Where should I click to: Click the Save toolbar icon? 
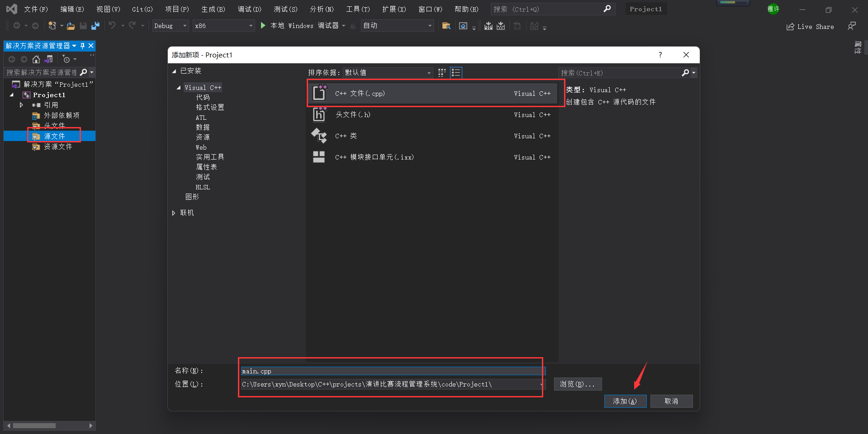click(83, 26)
